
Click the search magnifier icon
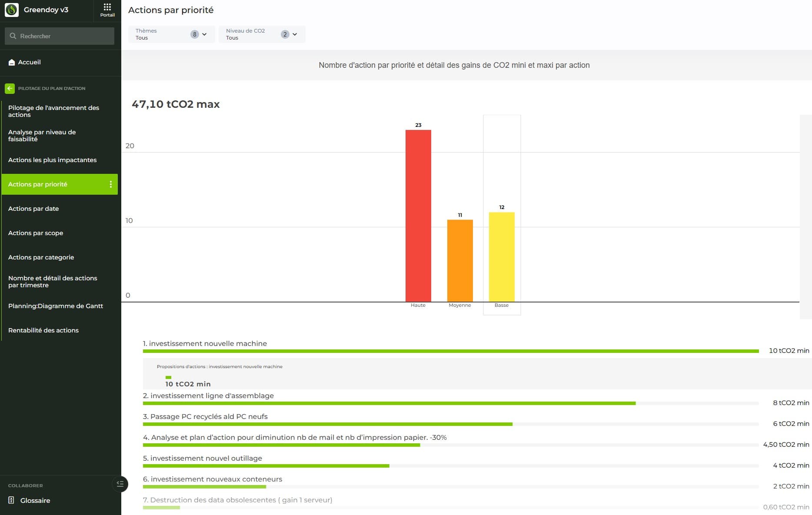coord(13,36)
